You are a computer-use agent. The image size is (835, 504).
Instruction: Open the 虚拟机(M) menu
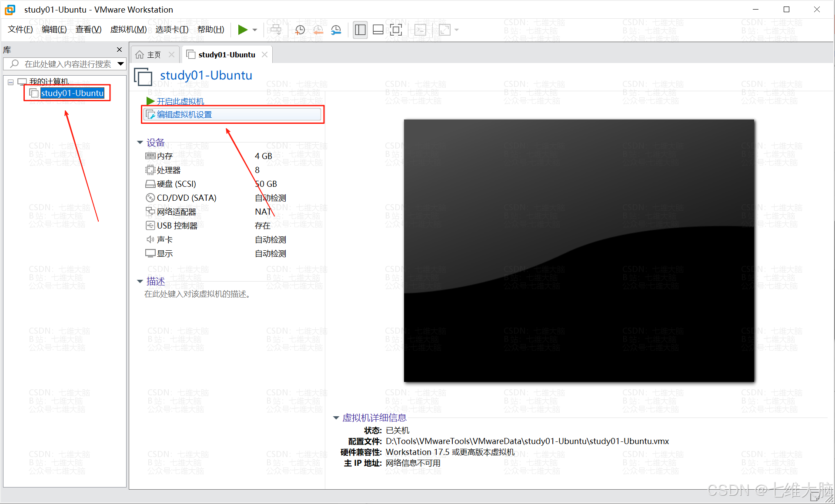tap(128, 30)
